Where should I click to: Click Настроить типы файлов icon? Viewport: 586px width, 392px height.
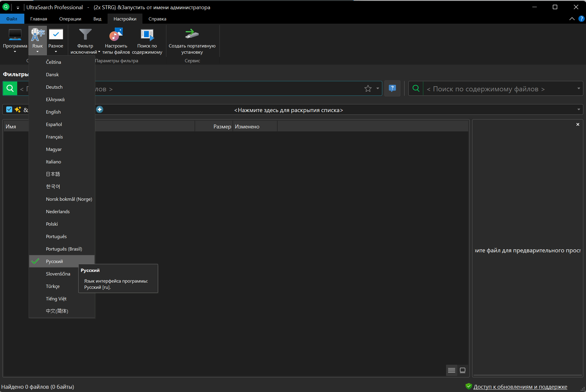(116, 35)
